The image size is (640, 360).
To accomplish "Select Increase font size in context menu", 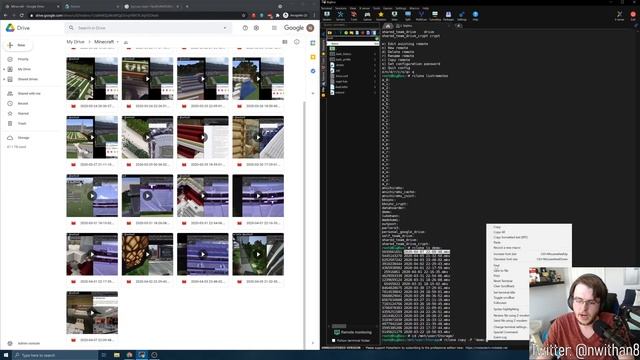I will pos(530,254).
